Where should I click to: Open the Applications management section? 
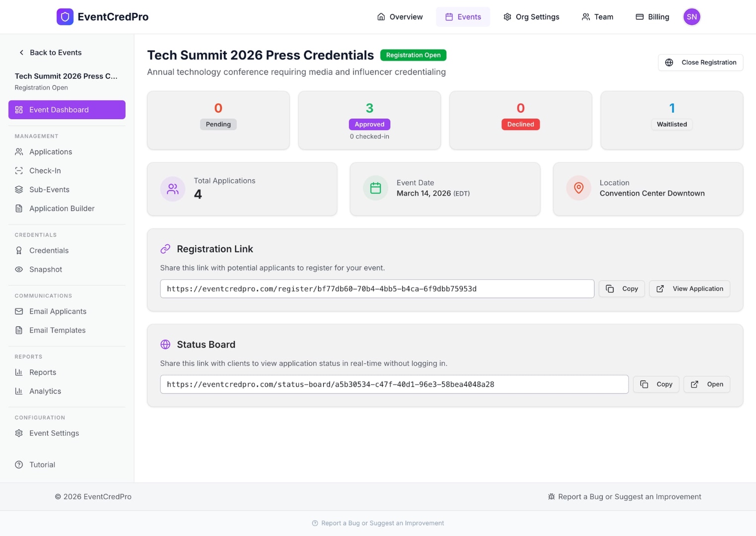50,151
